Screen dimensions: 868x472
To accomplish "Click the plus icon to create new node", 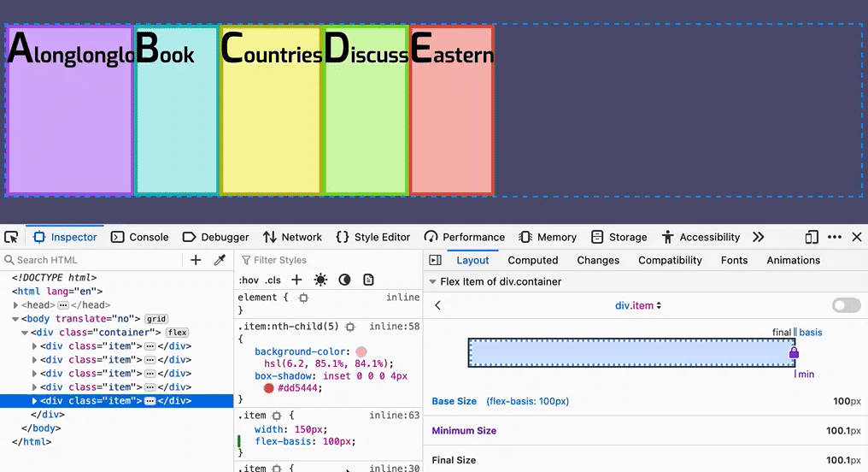I will point(196,260).
